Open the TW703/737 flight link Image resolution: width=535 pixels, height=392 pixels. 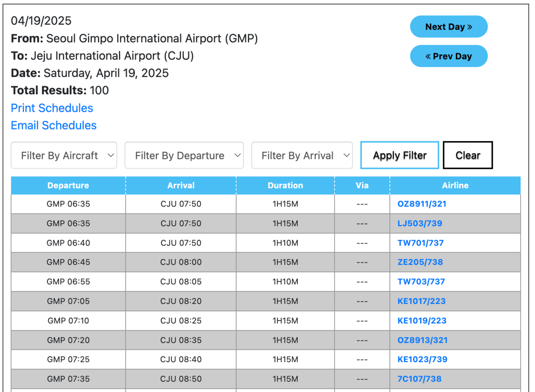421,281
